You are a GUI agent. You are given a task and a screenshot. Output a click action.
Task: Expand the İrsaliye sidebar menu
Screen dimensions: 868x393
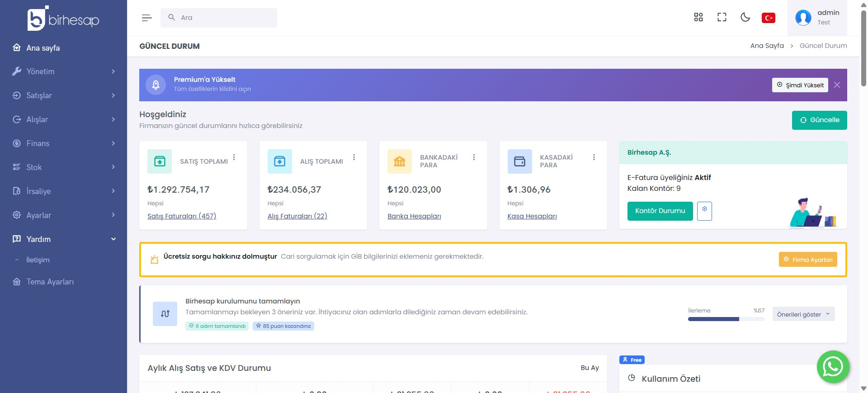[x=63, y=191]
